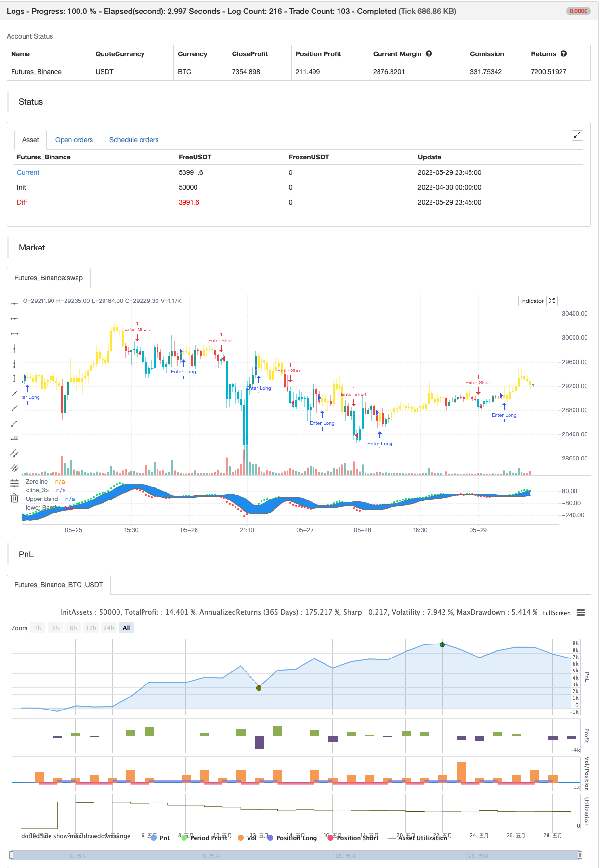Viewport: 600px width, 868px height.
Task: Select the price line (123) tool
Action: (x=14, y=438)
